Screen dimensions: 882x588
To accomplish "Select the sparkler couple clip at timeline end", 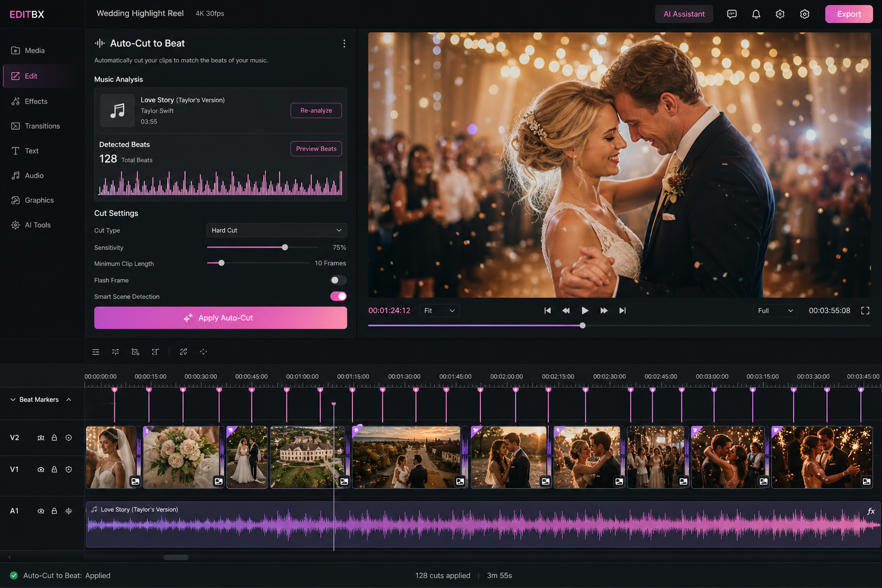I will tap(822, 457).
